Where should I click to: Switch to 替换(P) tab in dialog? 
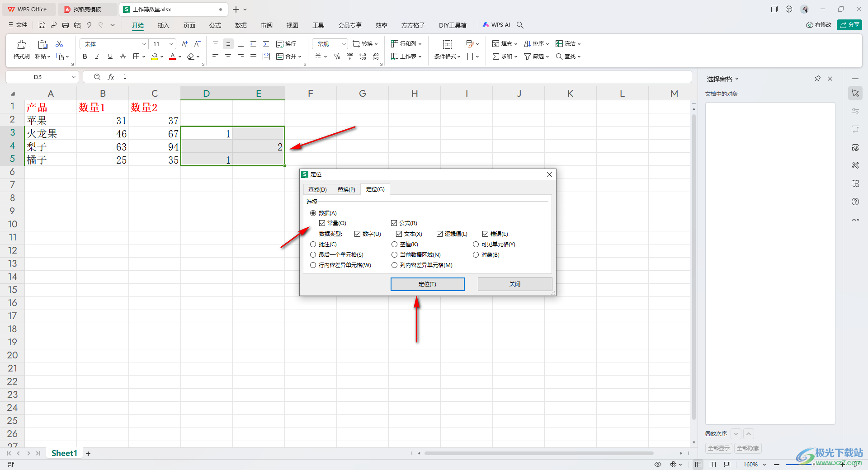(346, 189)
